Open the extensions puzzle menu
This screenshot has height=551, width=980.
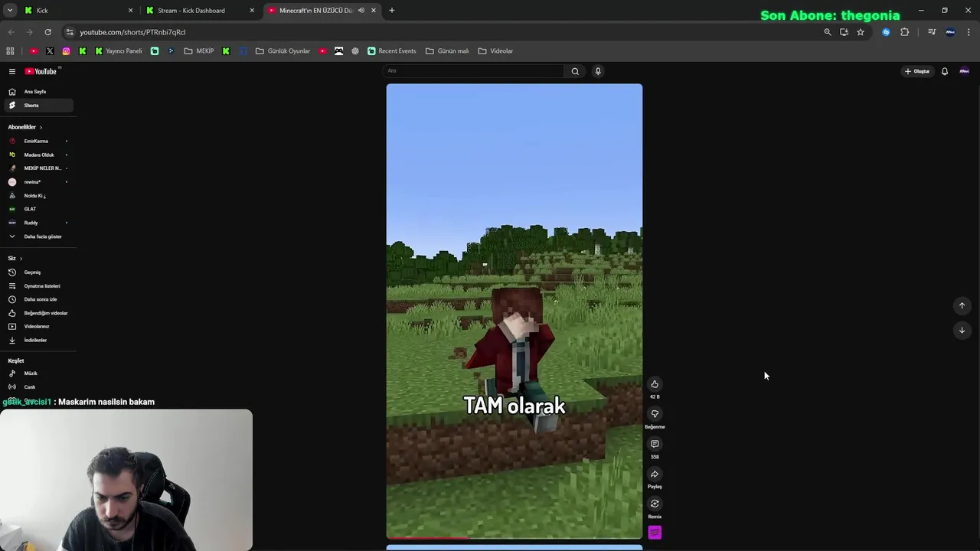pyautogui.click(x=904, y=32)
